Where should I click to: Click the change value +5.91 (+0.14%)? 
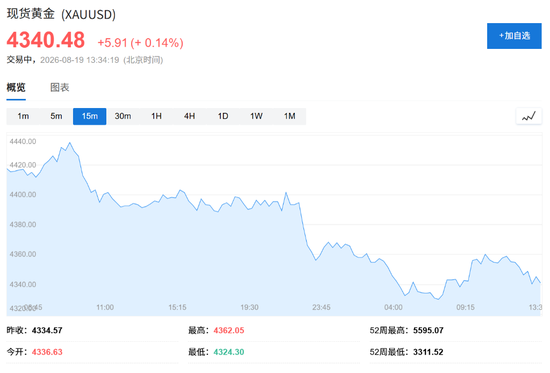140,43
